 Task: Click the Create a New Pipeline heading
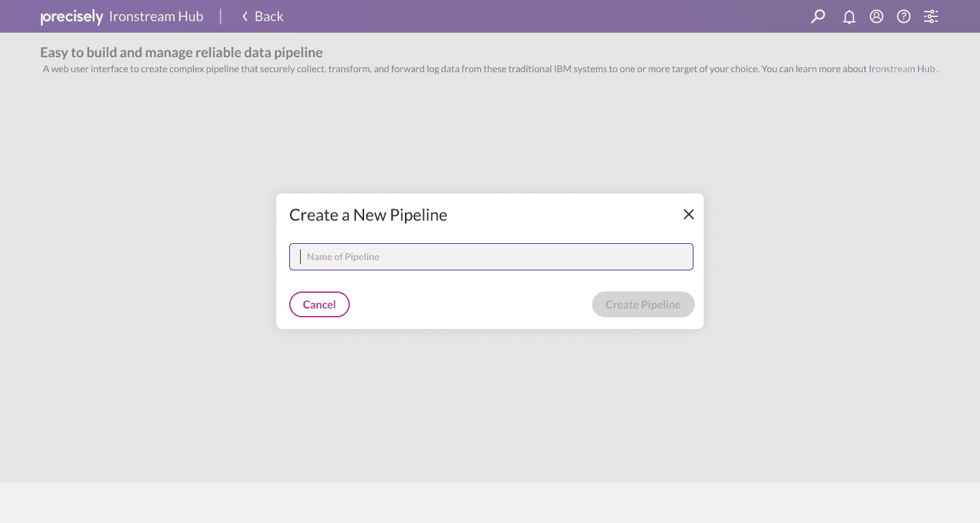(x=368, y=215)
